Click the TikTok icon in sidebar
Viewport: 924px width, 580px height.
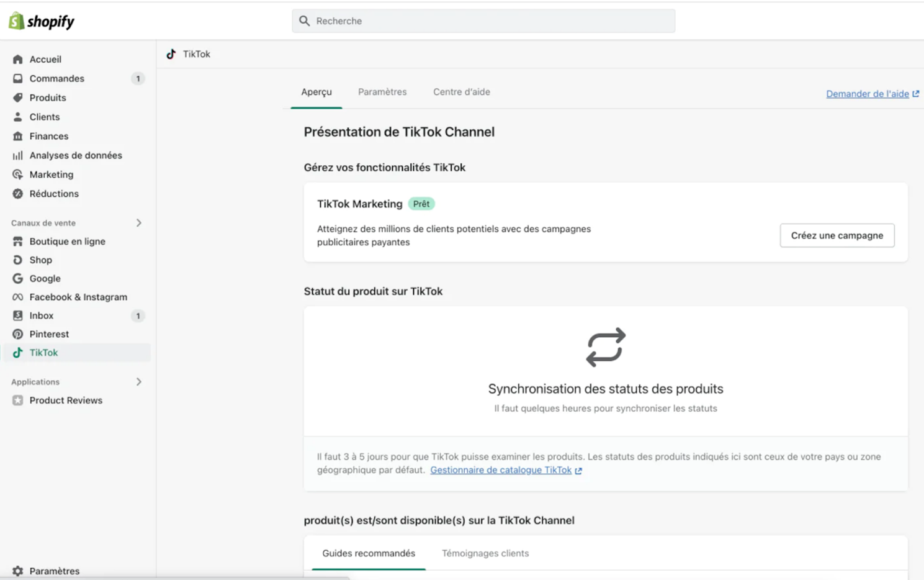pos(18,353)
